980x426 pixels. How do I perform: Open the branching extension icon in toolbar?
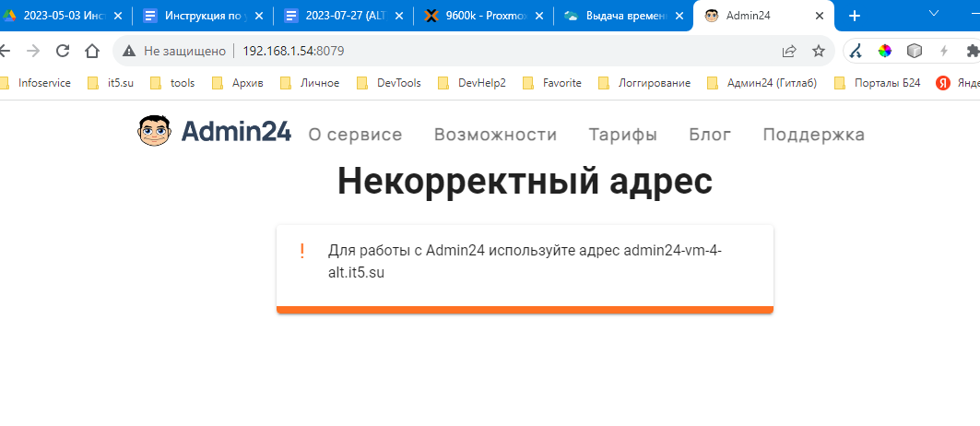[857, 52]
